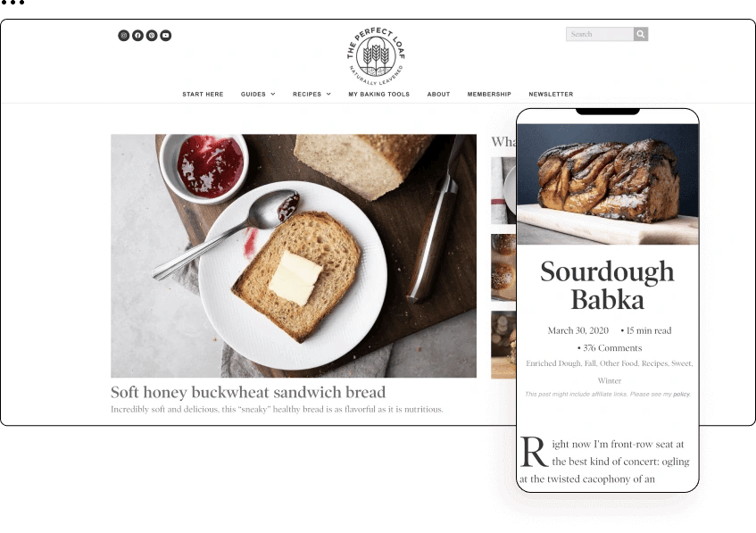Expand the Recipes dropdown menu
Screen dimensions: 756x533
coord(312,94)
